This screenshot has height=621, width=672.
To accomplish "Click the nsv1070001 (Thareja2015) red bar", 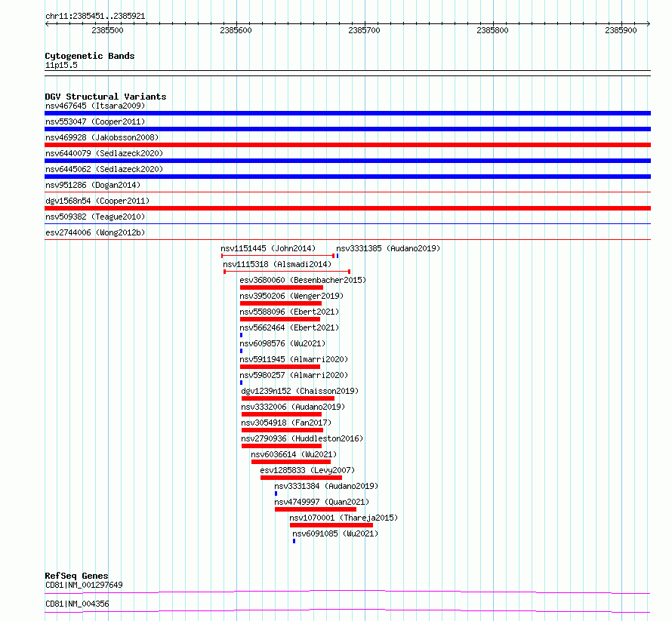I will point(331,525).
